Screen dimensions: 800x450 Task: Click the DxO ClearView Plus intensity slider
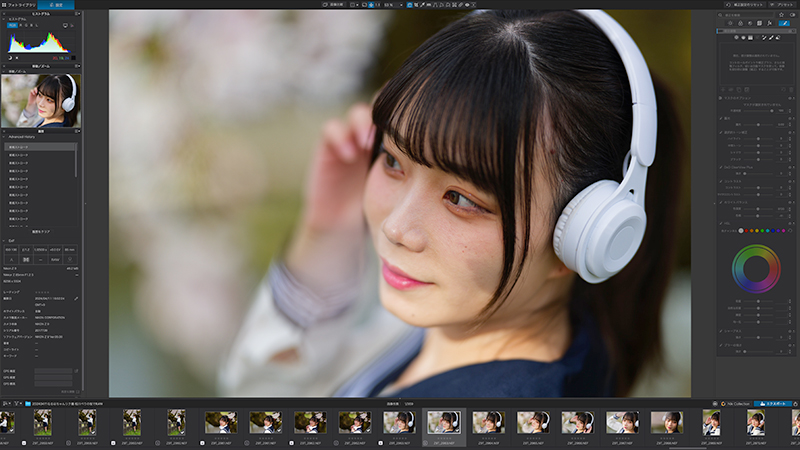coord(758,174)
